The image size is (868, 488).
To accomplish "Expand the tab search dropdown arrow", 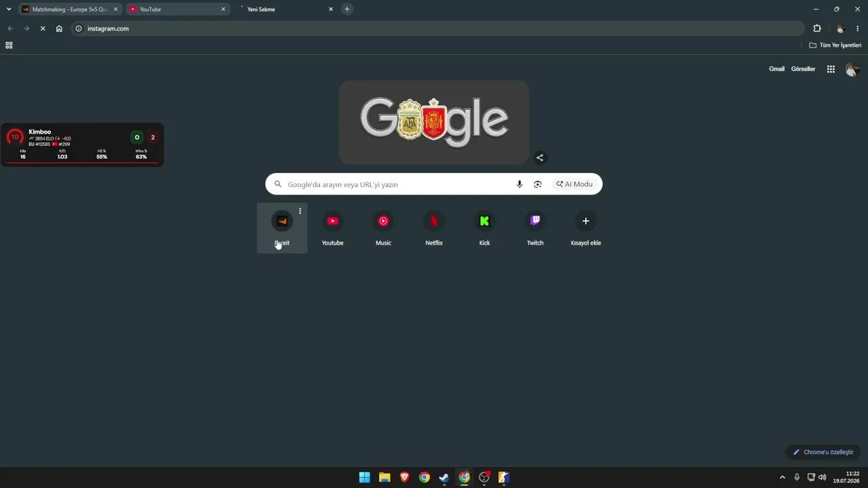I will [9, 9].
